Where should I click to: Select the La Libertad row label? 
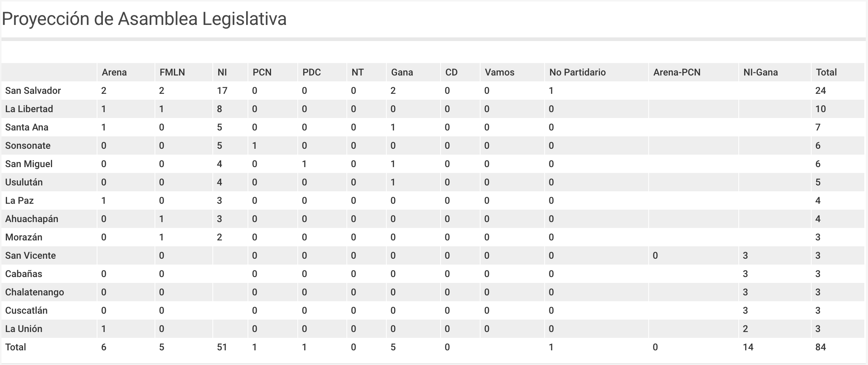29,109
